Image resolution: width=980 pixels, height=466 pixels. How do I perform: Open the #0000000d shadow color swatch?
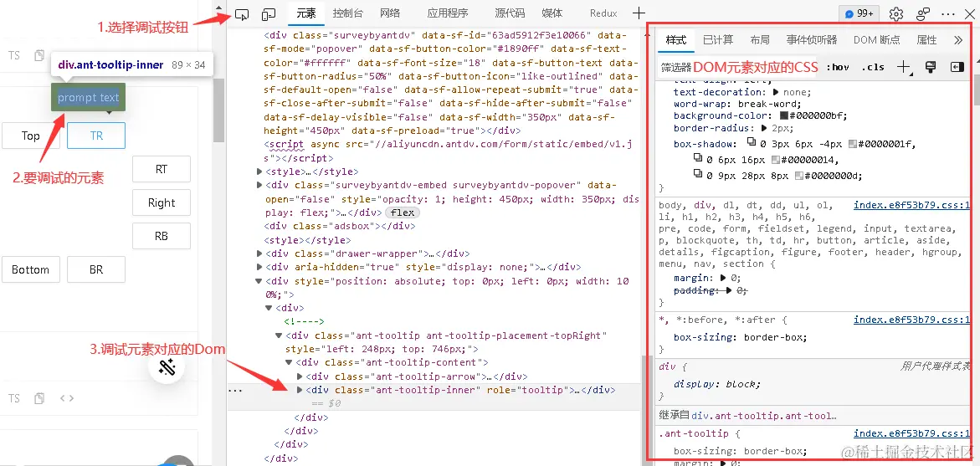coord(798,177)
